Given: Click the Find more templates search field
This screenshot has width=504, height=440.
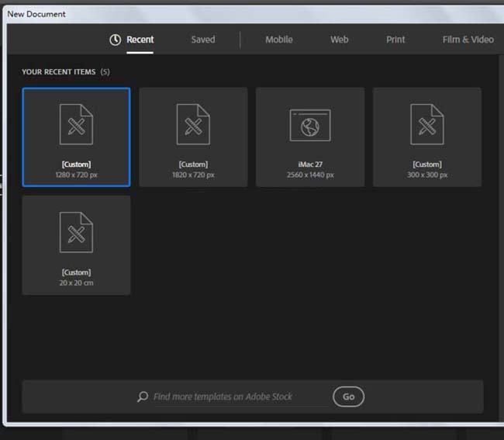Looking at the screenshot, I should [233, 397].
